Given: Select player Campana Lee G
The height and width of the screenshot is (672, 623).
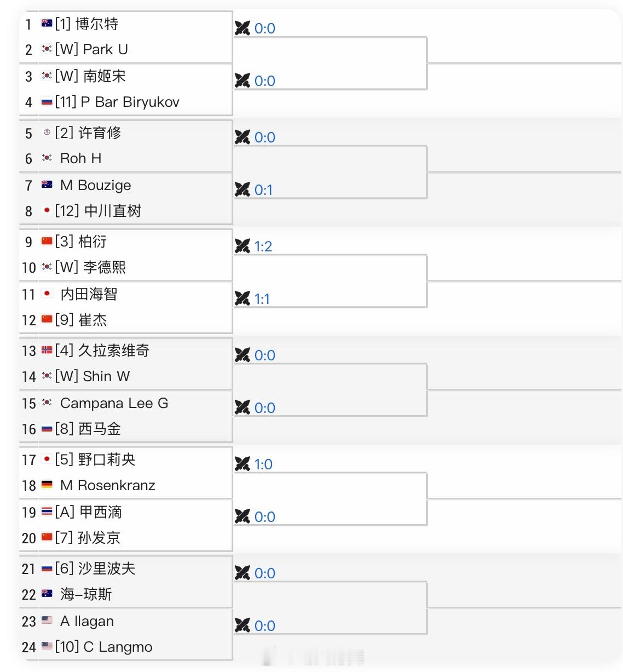Looking at the screenshot, I should [x=114, y=403].
